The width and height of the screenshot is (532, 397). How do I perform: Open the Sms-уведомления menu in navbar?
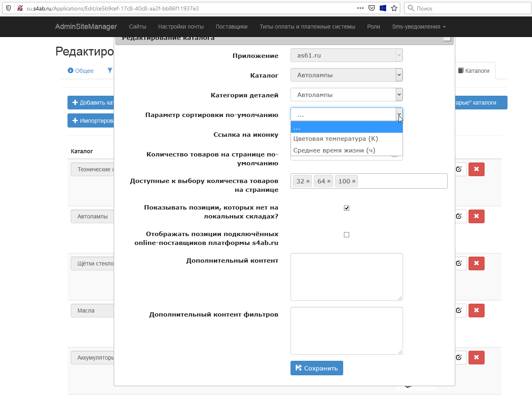click(419, 27)
